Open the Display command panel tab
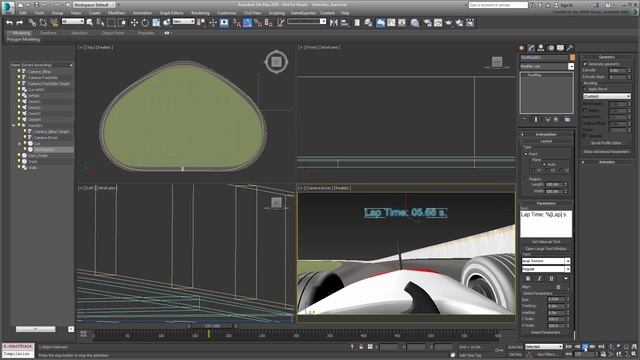The width and height of the screenshot is (640, 360). (560, 48)
